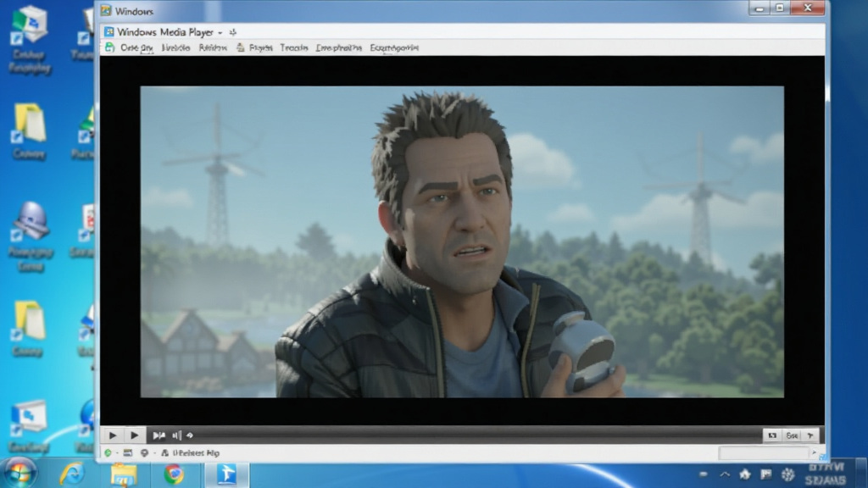Screen dimensions: 868x488
Task: Click the card-shaped icon in the status bar
Action: (128, 452)
